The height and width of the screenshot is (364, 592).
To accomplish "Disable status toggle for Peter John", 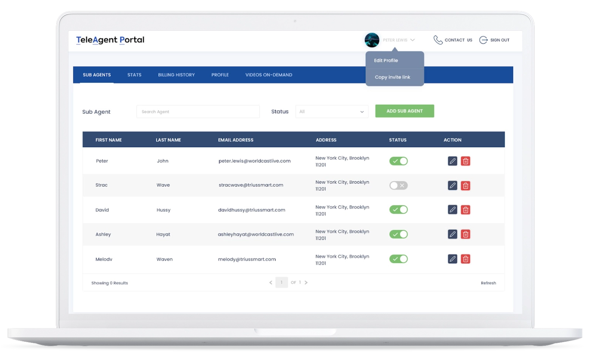I will [398, 161].
